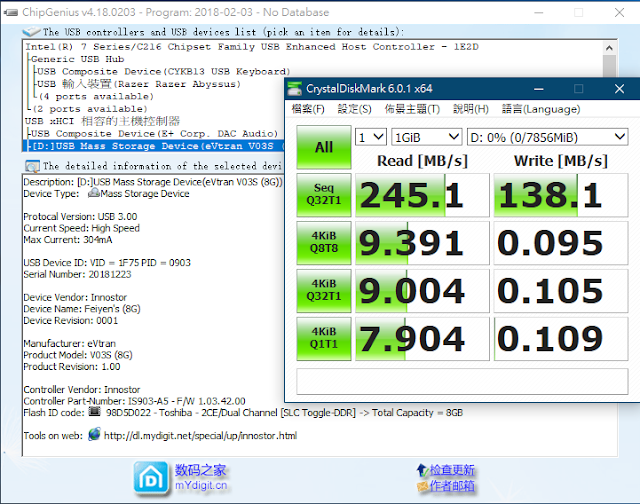The image size is (640, 504).
Task: Click the globe icon beside Tools on web
Action: tap(94, 435)
